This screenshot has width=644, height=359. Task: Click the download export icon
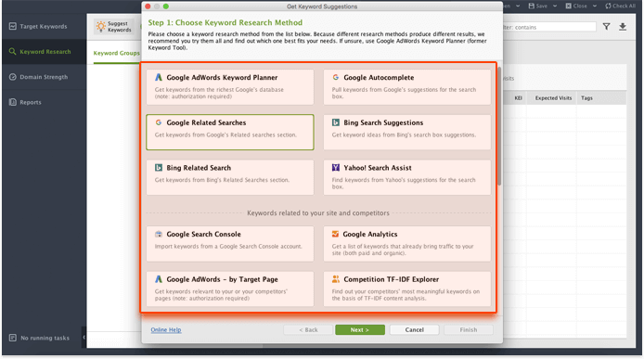623,27
